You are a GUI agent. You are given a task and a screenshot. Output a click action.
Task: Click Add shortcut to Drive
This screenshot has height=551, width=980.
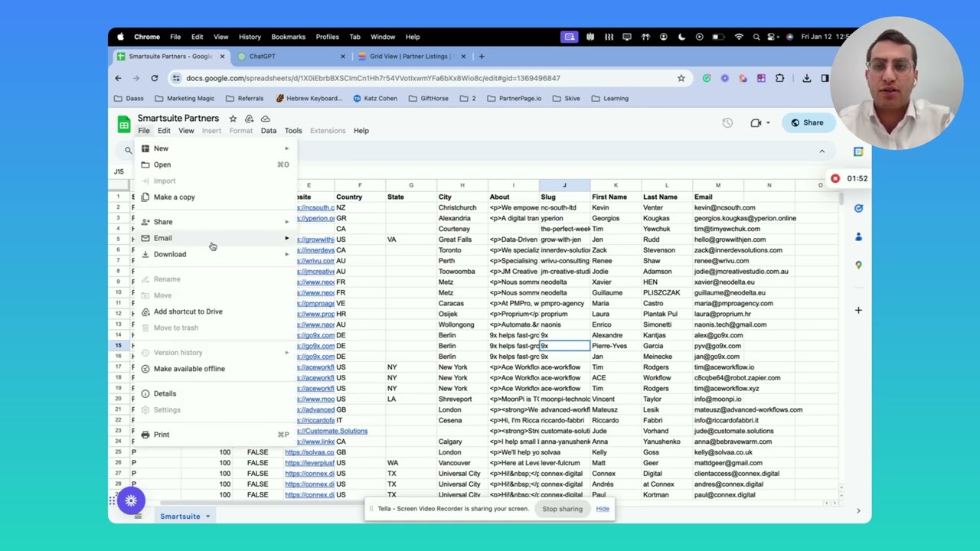(x=215, y=311)
